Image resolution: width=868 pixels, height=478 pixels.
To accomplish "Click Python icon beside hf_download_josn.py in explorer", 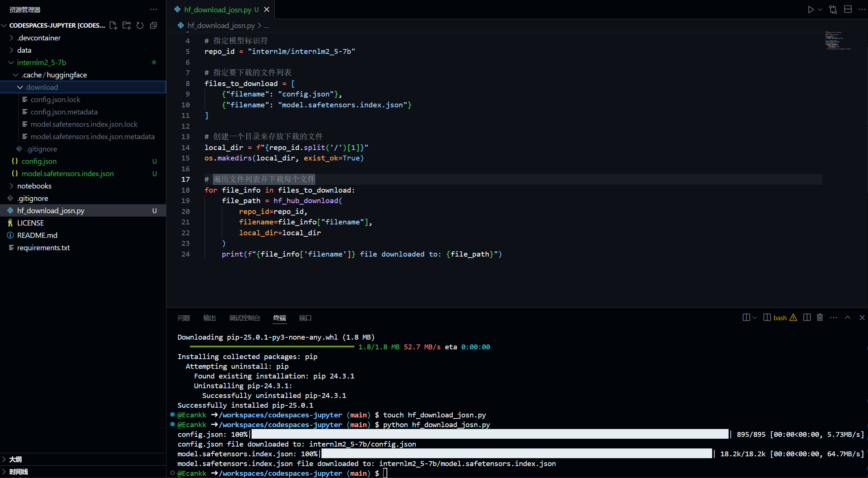I will (10, 211).
